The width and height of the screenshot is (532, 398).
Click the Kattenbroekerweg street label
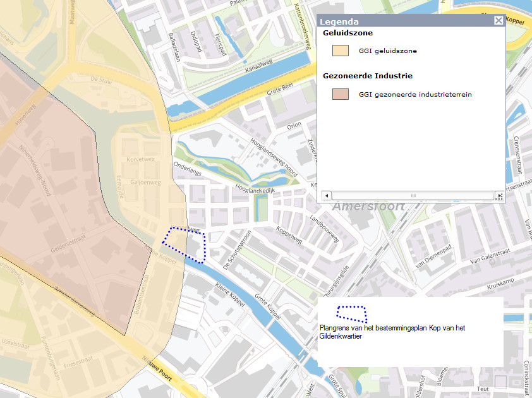pos(302,27)
